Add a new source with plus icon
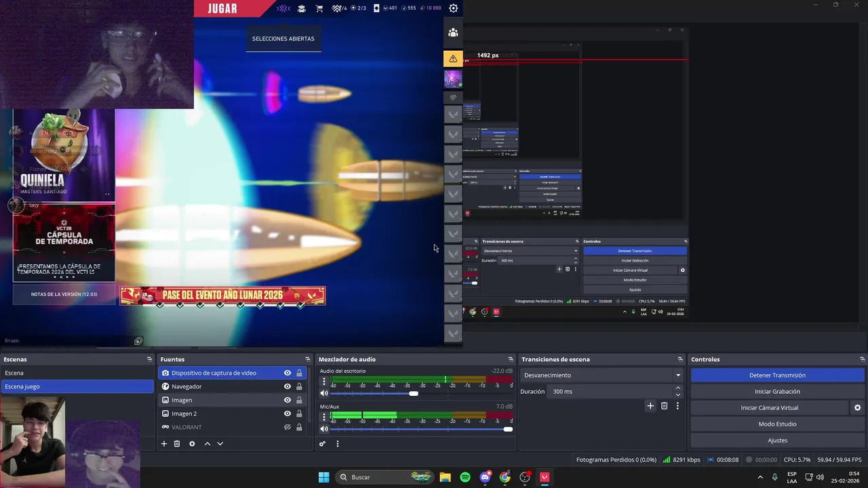This screenshot has width=868, height=488. 163,444
